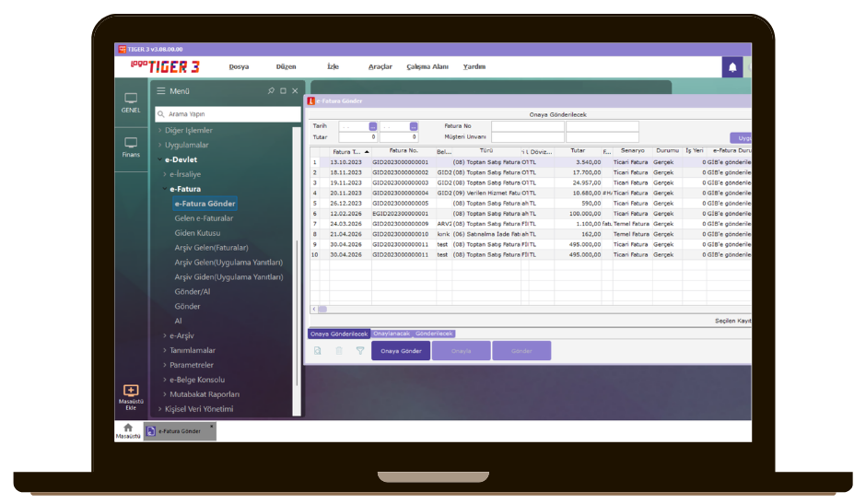Expand Tanımlamalar tree node
866x504 pixels.
165,350
